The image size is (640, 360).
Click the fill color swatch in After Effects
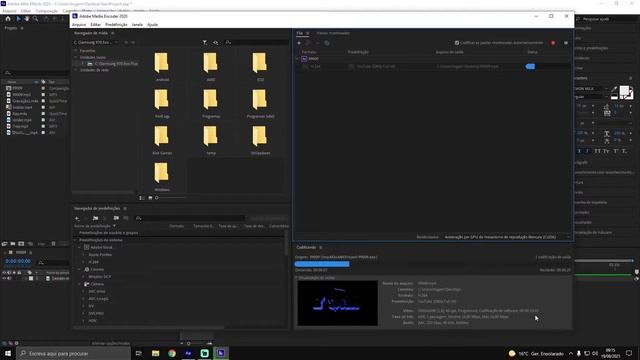point(624,91)
